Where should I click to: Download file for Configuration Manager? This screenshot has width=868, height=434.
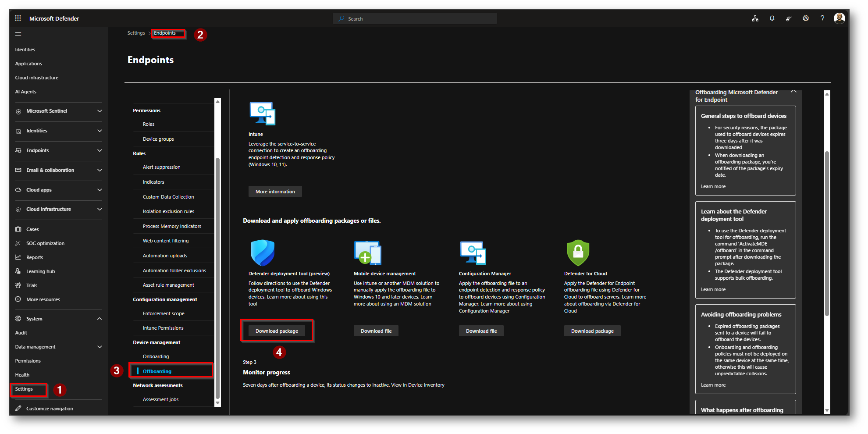pyautogui.click(x=481, y=331)
